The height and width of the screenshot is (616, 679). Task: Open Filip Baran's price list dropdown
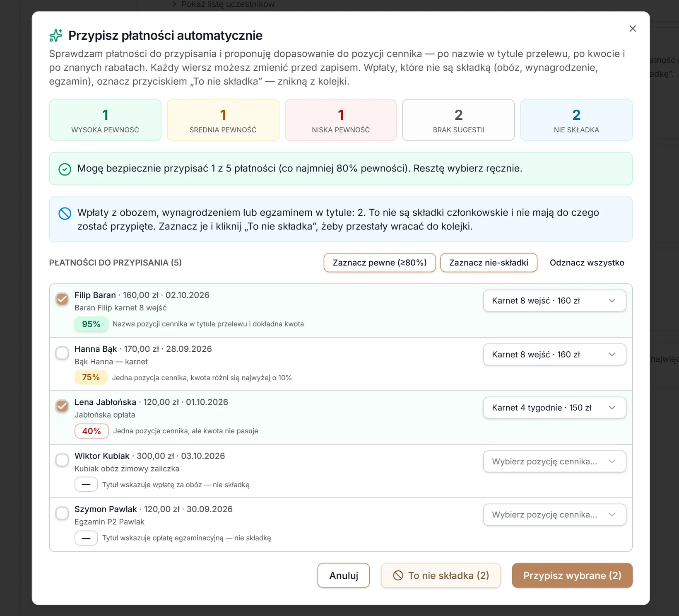tap(554, 301)
